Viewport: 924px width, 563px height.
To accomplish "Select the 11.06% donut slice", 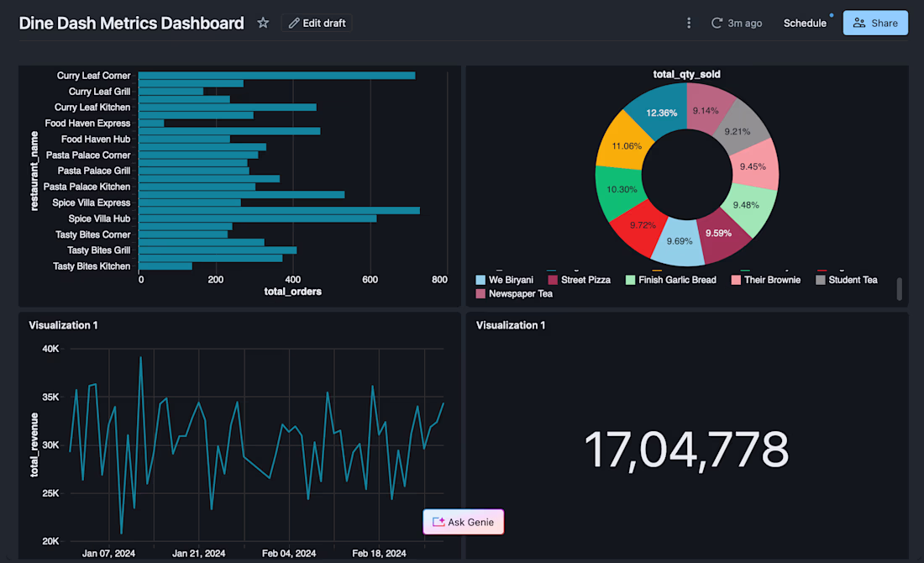I will pos(625,145).
